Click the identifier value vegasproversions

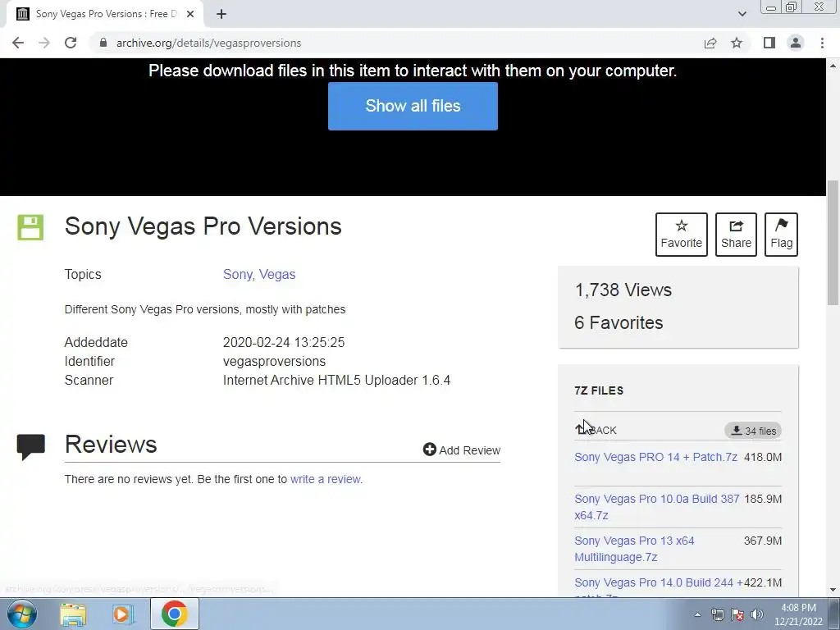coord(274,361)
